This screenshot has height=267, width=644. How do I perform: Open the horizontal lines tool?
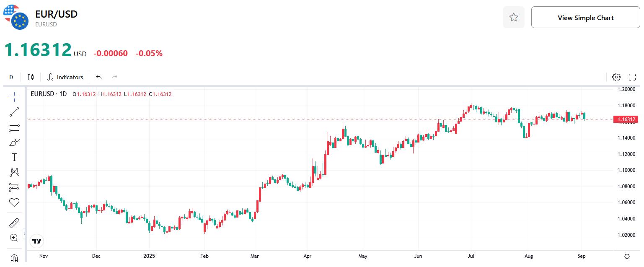point(14,127)
